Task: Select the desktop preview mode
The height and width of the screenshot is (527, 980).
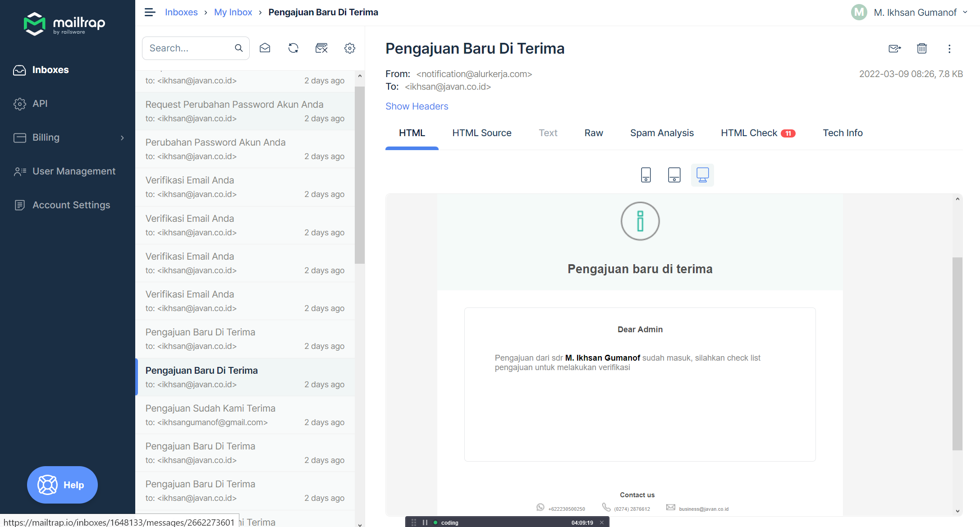Action: (702, 175)
